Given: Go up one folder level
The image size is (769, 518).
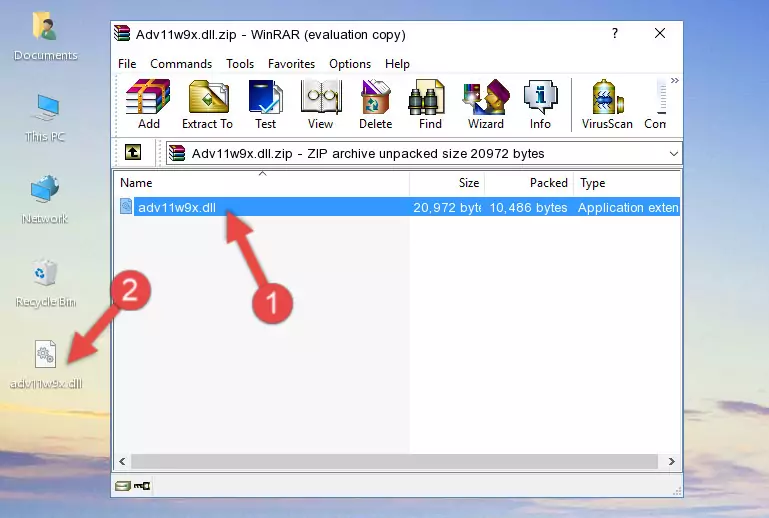Looking at the screenshot, I should (x=133, y=153).
